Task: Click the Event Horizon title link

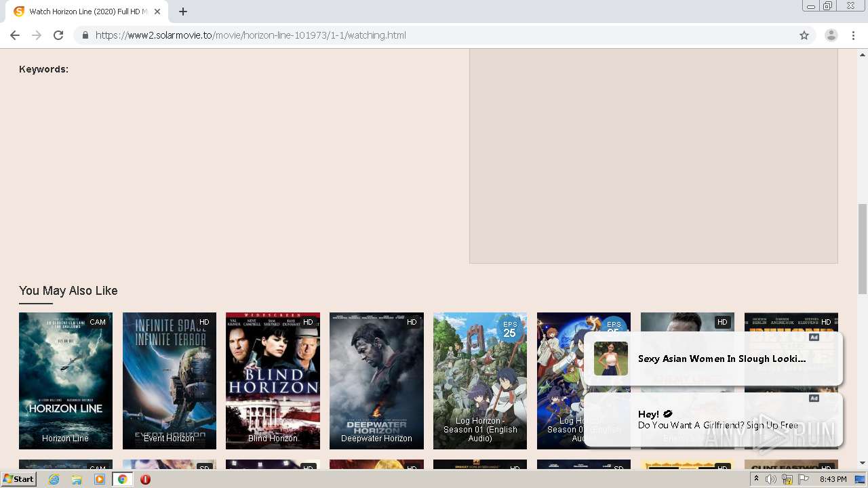Action: click(x=170, y=439)
